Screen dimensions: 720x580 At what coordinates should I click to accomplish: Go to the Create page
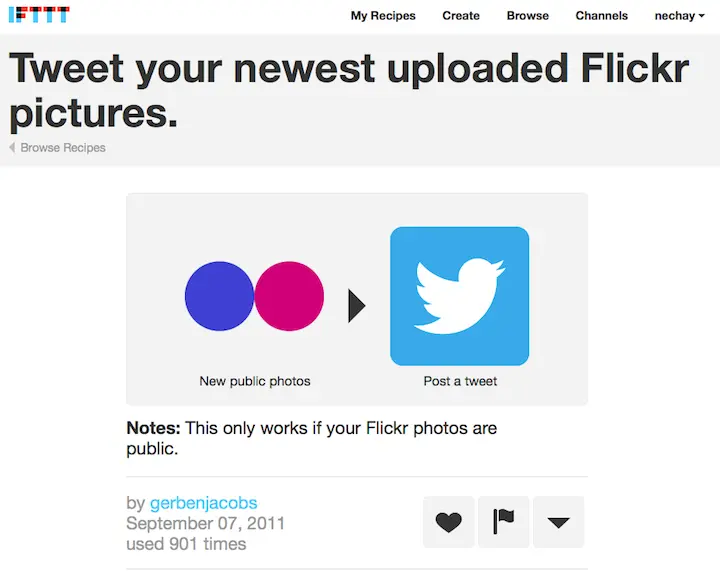pos(461,16)
